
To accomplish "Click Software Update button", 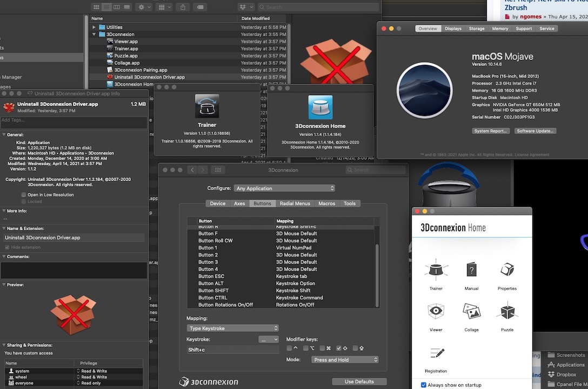I will pyautogui.click(x=535, y=131).
